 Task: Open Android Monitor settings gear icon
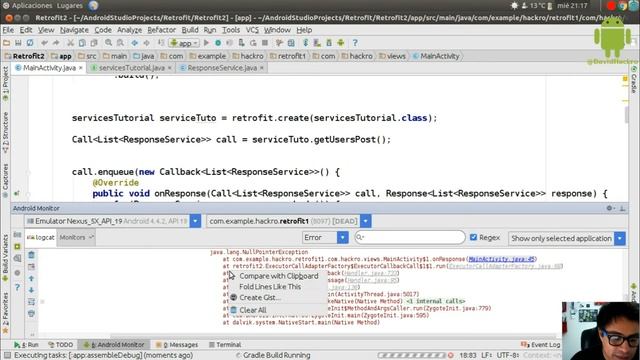pos(609,208)
